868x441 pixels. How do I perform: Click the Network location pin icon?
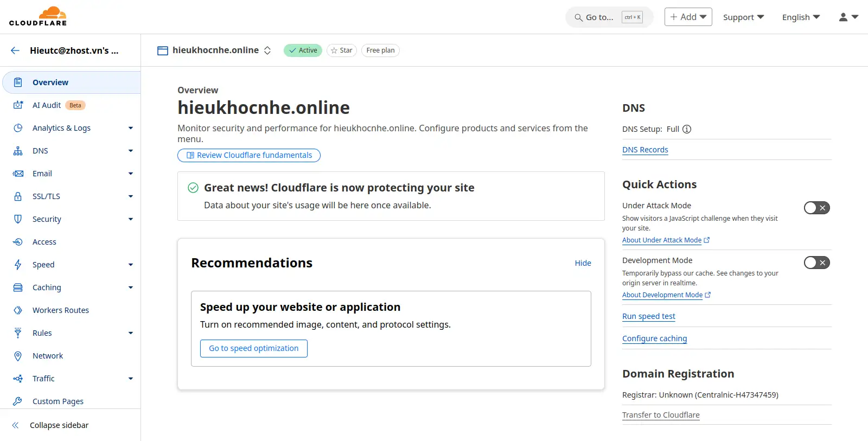click(18, 356)
